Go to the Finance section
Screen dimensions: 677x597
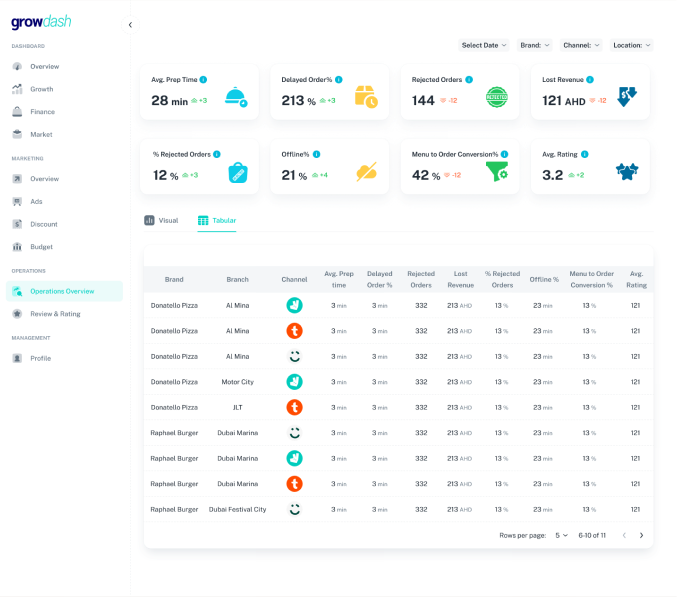point(42,112)
